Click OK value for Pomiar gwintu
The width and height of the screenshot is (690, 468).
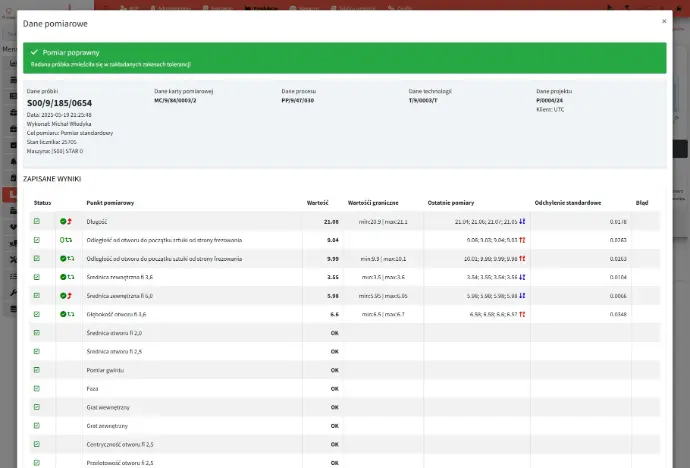click(x=334, y=370)
